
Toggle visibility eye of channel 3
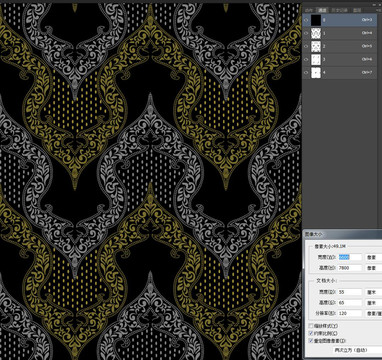tap(306, 59)
